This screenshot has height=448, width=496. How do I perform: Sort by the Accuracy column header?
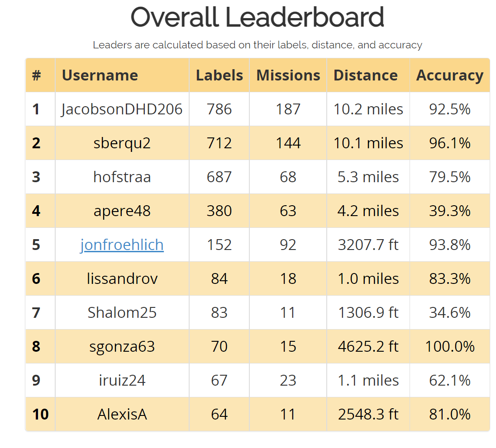click(x=449, y=75)
